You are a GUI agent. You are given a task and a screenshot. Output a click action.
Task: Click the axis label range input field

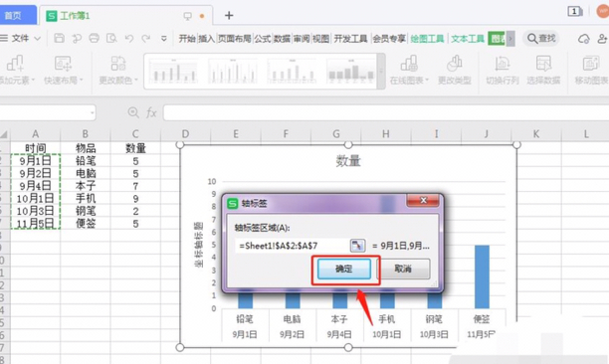pyautogui.click(x=293, y=246)
